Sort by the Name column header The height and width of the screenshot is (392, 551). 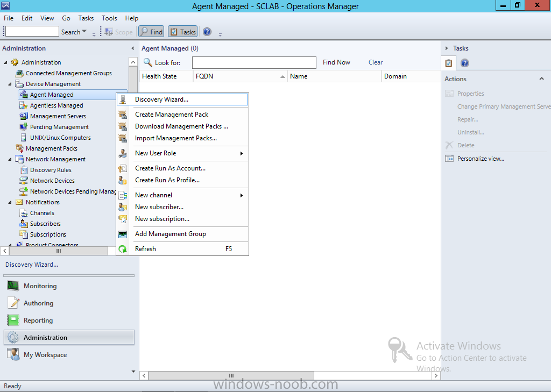(x=334, y=76)
